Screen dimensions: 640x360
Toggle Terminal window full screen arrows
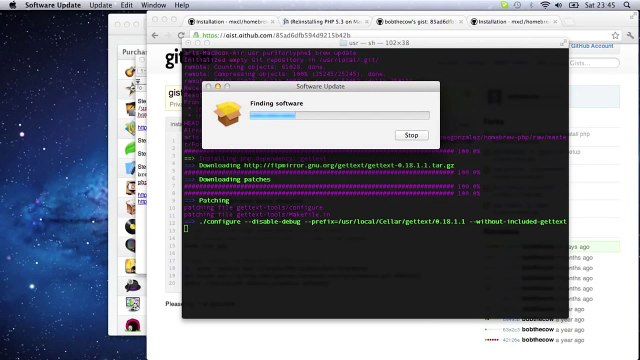click(563, 42)
